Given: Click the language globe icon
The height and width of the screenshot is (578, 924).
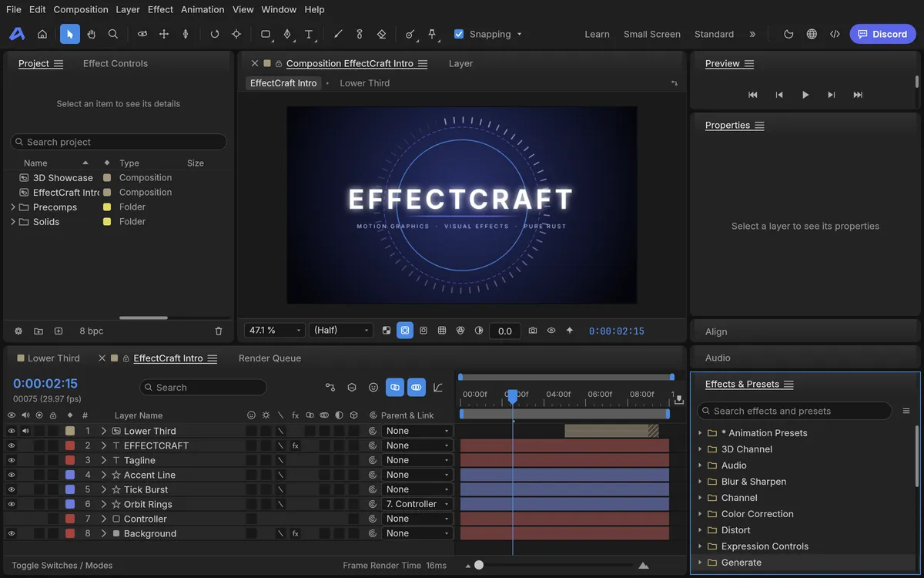Looking at the screenshot, I should click(x=812, y=34).
